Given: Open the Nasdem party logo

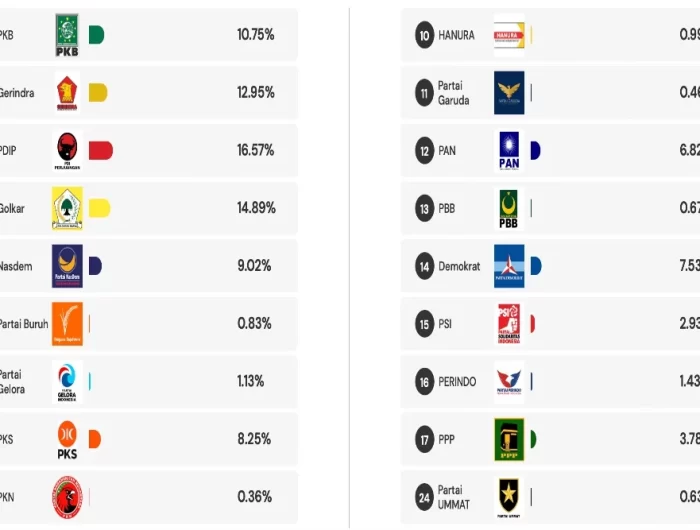Looking at the screenshot, I should (67, 266).
